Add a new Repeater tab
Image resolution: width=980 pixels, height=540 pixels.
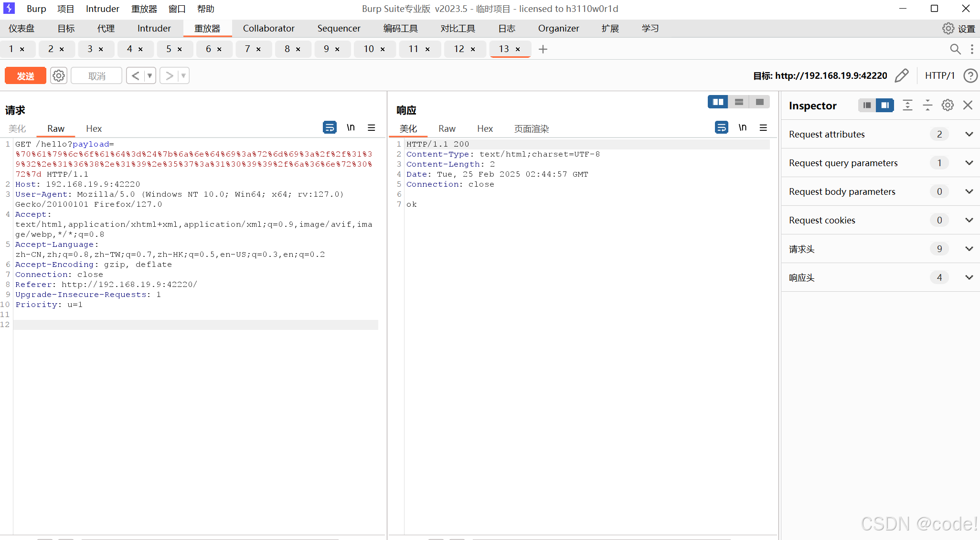pos(543,49)
